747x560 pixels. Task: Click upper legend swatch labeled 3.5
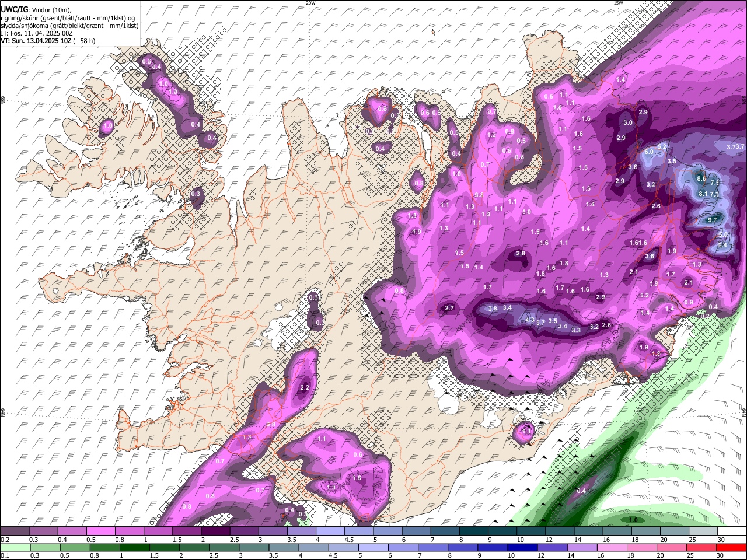pyautogui.click(x=301, y=531)
